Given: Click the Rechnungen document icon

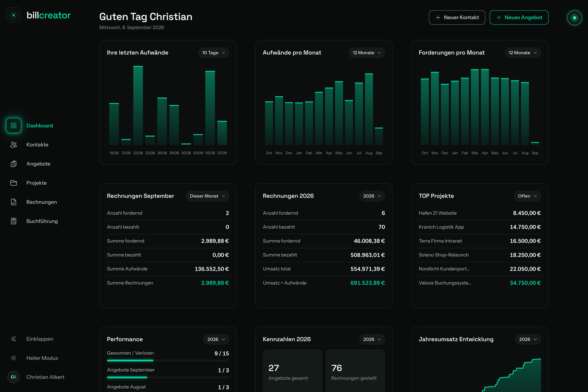Looking at the screenshot, I should click(13, 202).
